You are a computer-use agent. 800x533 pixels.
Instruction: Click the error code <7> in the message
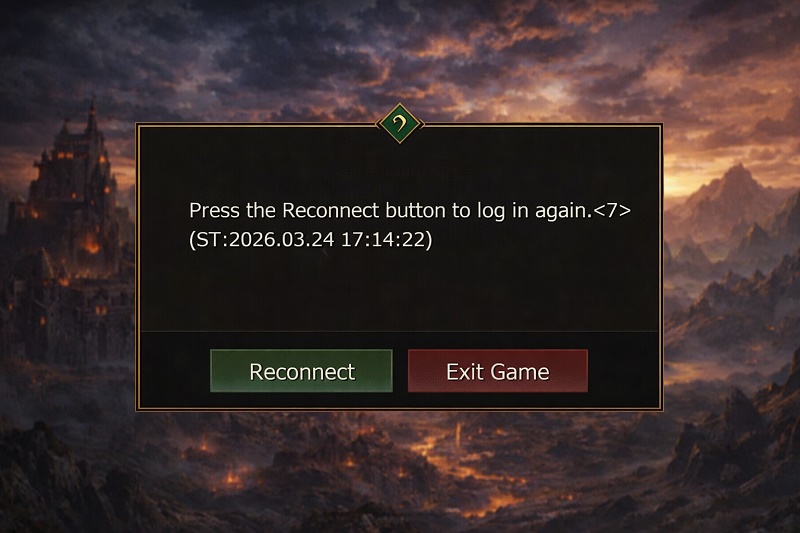pos(612,210)
